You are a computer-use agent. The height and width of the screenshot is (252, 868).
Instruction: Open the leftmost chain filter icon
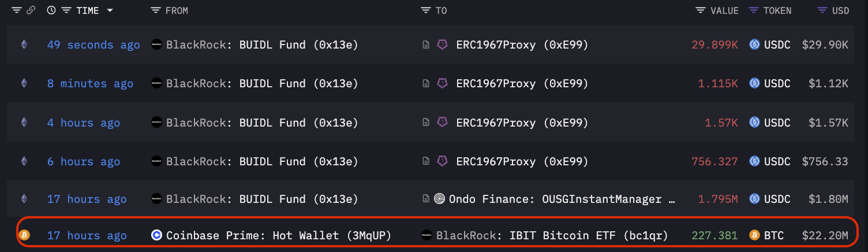pyautogui.click(x=16, y=10)
